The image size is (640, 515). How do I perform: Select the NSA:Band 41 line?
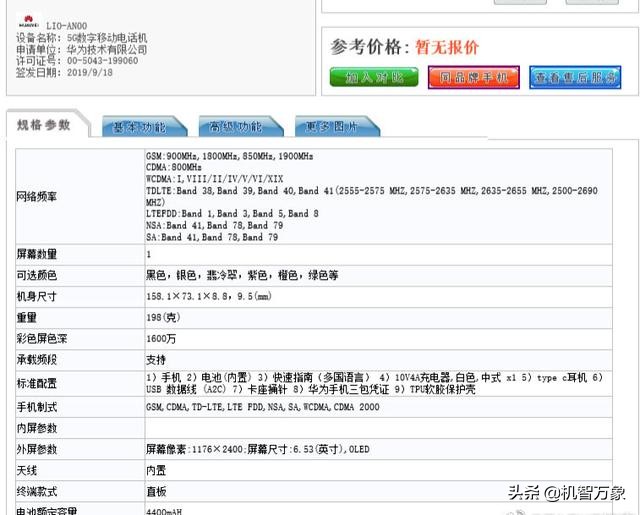coord(215,225)
